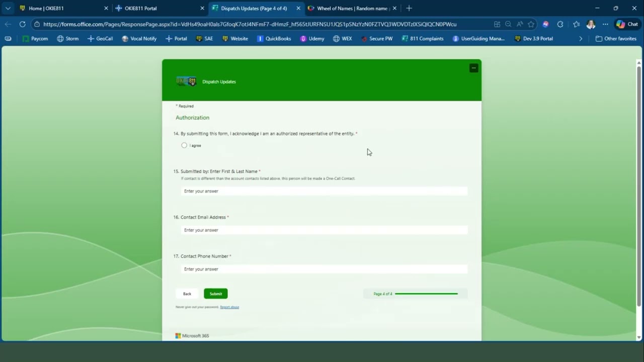Open the QuickBooks bookmark
Image resolution: width=644 pixels, height=362 pixels.
click(x=274, y=39)
